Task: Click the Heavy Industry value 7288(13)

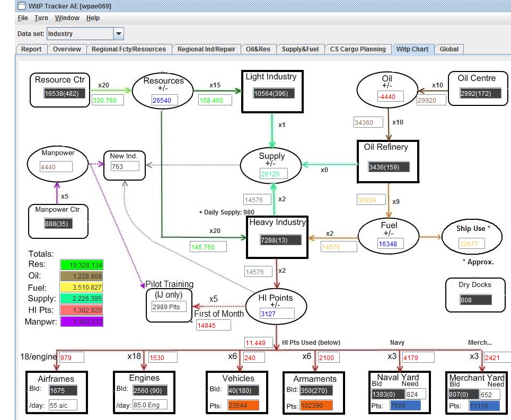Action: click(280, 240)
